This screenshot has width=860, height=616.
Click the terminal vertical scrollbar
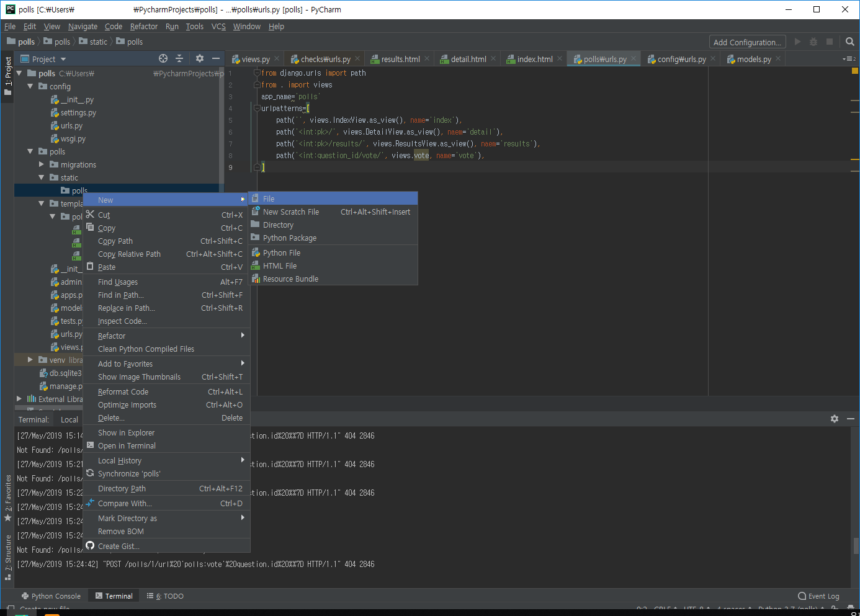(856, 546)
